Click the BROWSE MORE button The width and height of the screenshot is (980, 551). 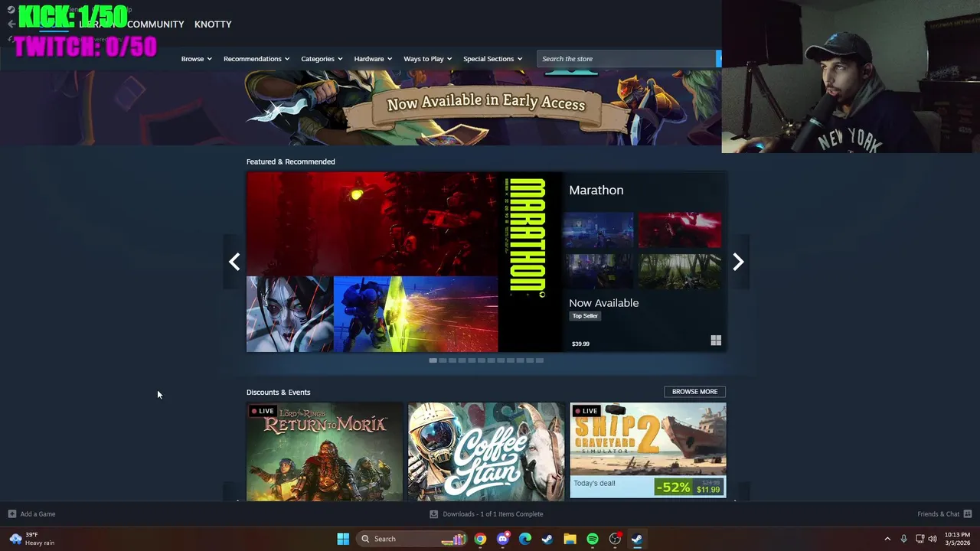coord(694,392)
